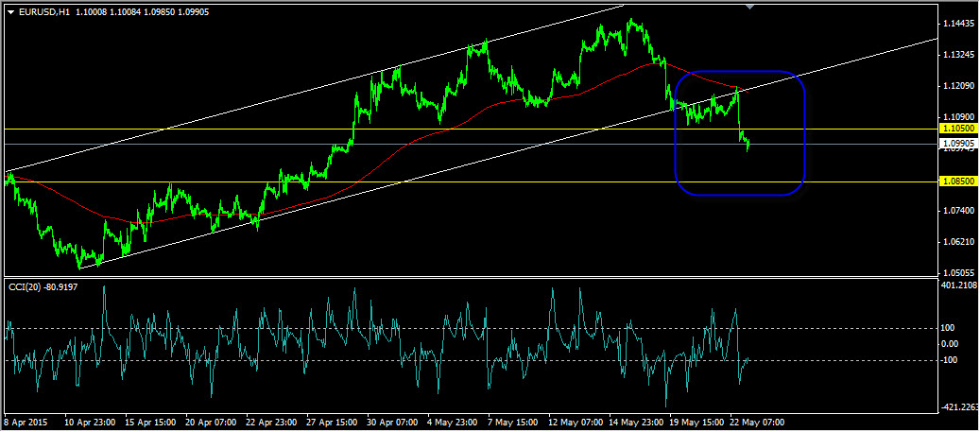Click the 20 Apr 07:00 time label
This screenshot has height=432, width=980.
(x=211, y=422)
